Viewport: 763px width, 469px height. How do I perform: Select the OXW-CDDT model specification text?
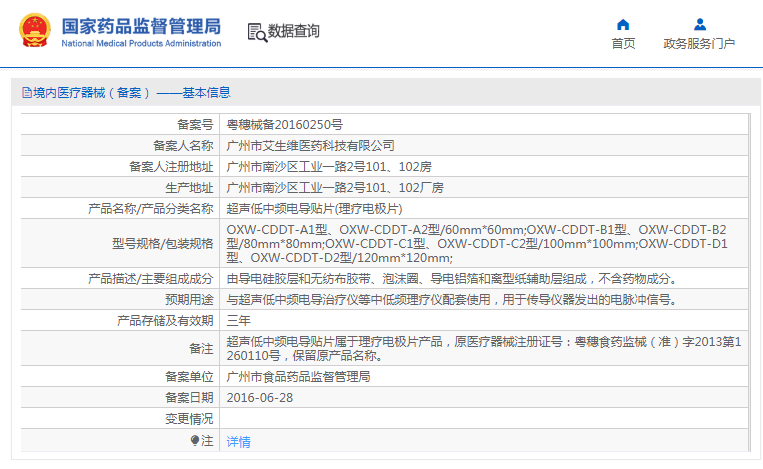click(477, 243)
